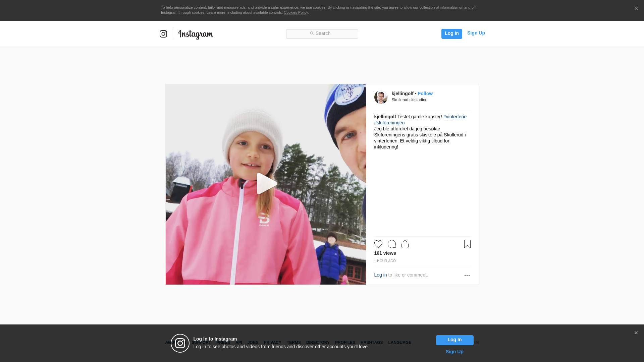This screenshot has height=362, width=644.
Task: Open kjellingolf profile picture
Action: (x=381, y=97)
